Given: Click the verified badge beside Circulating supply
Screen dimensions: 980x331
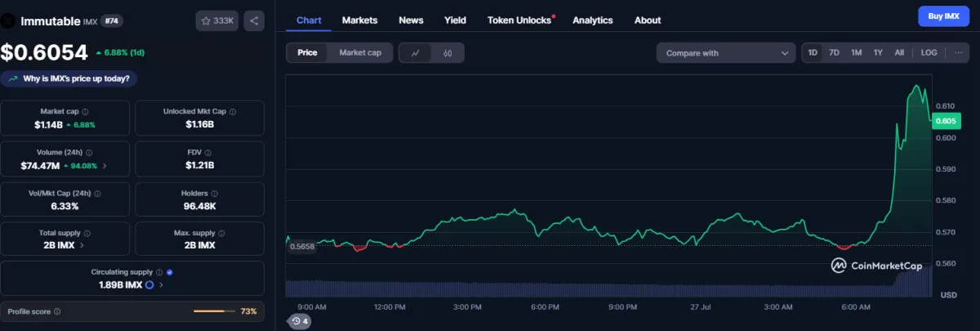Looking at the screenshot, I should (x=169, y=272).
